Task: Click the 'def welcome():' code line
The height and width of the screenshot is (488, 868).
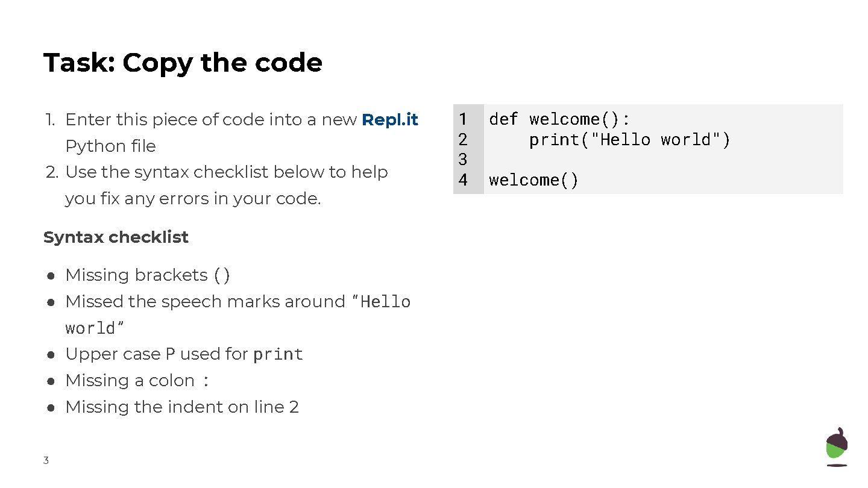Action: 559,119
